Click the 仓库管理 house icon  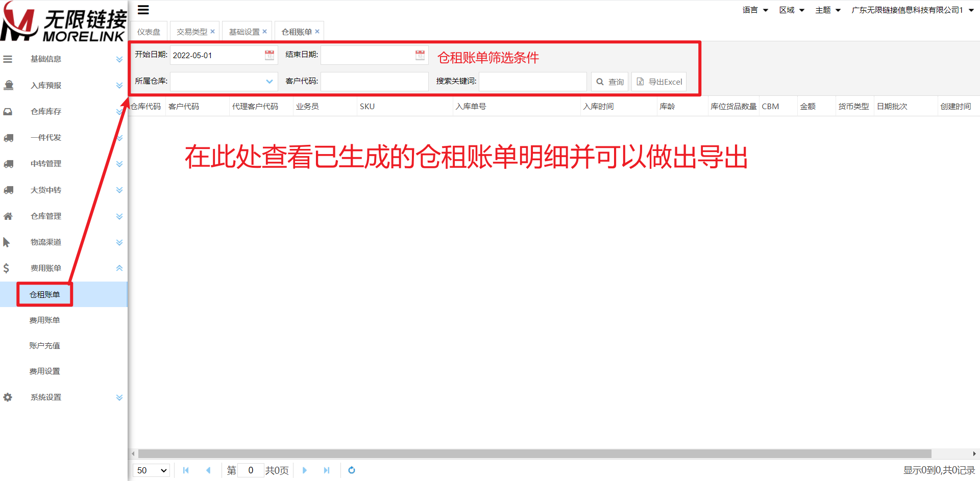click(x=8, y=216)
